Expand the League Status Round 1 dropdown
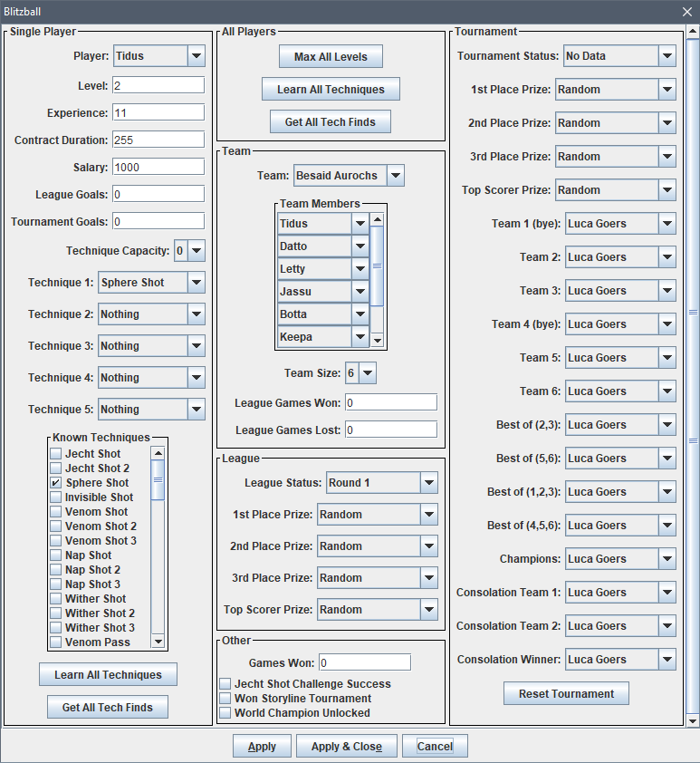 coord(381,483)
